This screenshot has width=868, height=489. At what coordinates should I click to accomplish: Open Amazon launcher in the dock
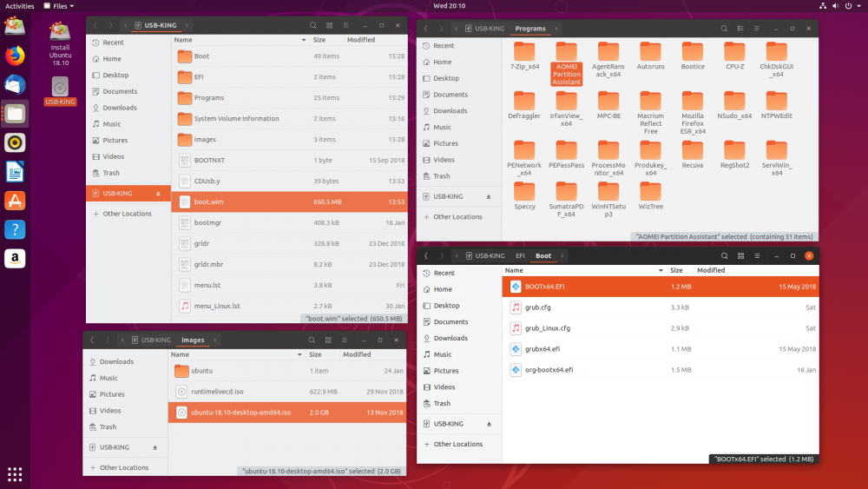point(15,258)
